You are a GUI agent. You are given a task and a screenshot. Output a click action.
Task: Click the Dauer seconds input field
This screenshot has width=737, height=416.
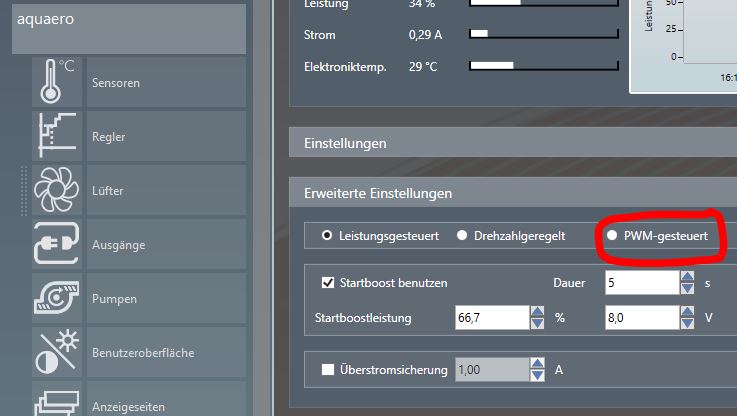[643, 283]
